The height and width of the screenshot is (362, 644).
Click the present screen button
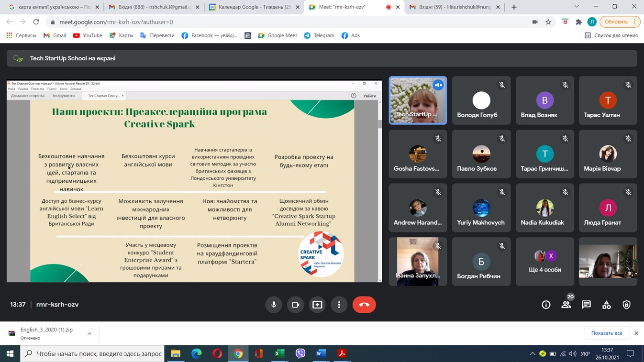(x=317, y=305)
